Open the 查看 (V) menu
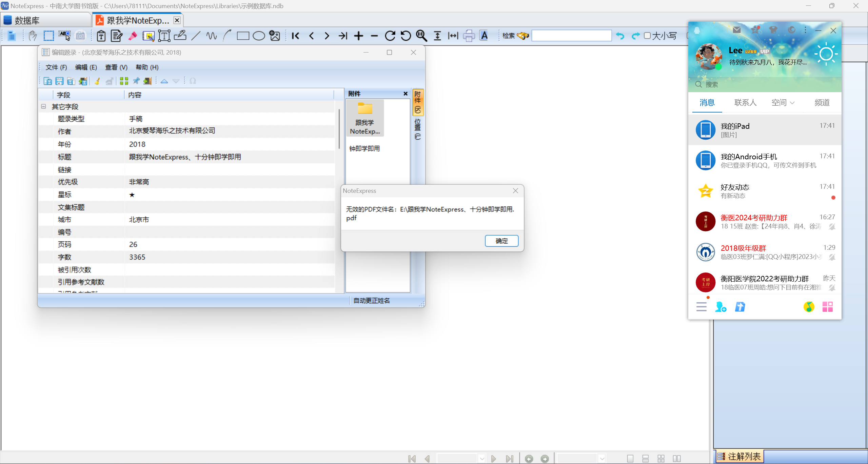 116,67
